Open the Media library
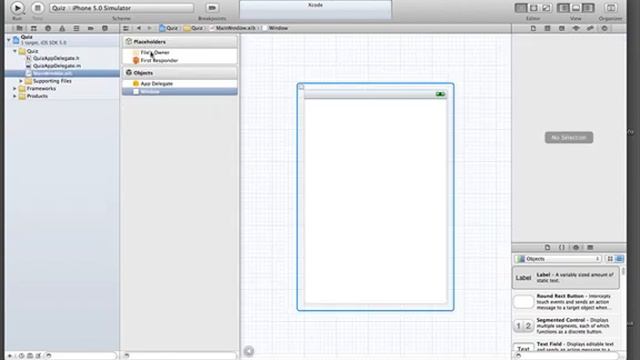The width and height of the screenshot is (640, 360). click(x=590, y=247)
